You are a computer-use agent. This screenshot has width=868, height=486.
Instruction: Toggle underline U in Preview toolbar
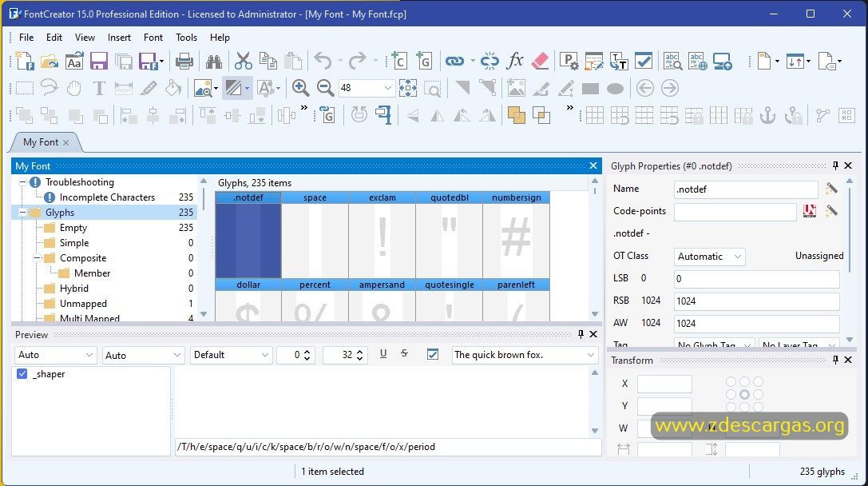383,353
